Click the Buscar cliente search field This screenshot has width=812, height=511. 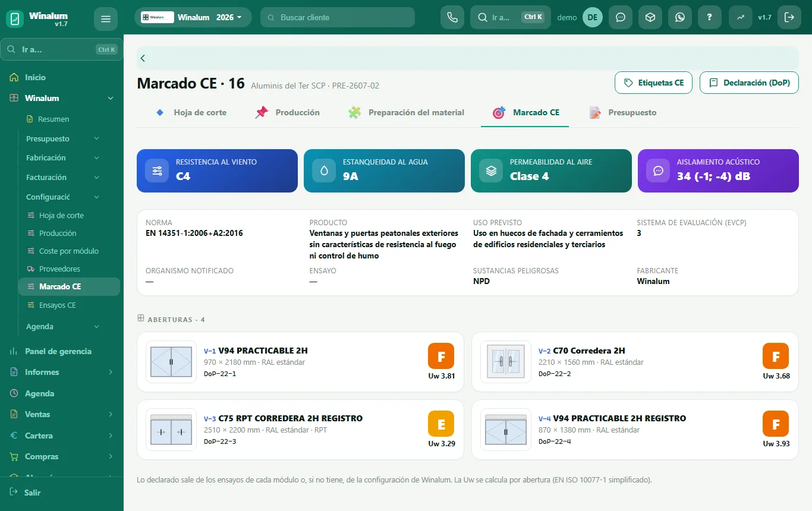(x=338, y=17)
